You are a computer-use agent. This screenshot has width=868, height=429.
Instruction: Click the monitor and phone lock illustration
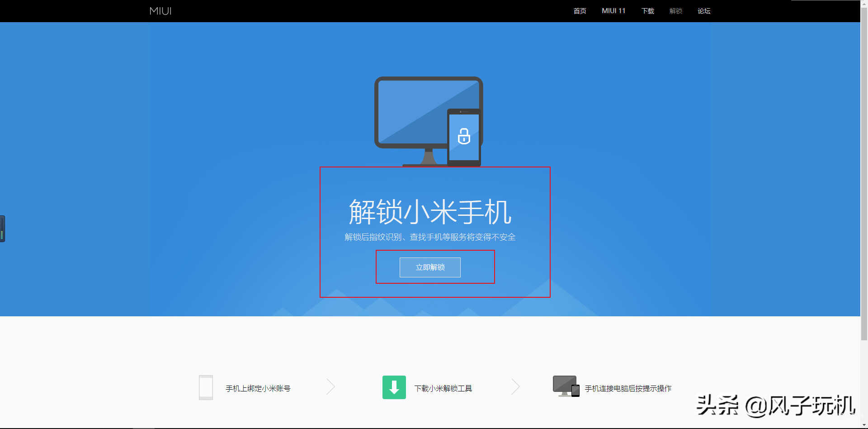pyautogui.click(x=429, y=121)
